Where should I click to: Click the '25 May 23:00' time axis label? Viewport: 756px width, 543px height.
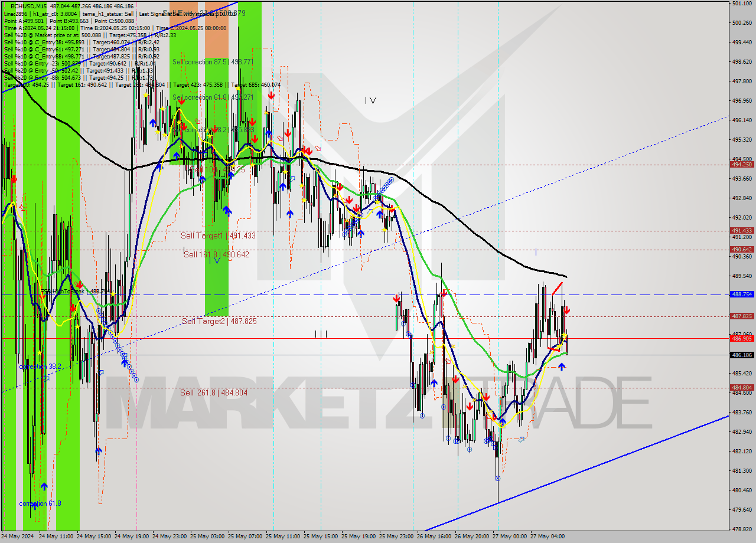(x=397, y=537)
